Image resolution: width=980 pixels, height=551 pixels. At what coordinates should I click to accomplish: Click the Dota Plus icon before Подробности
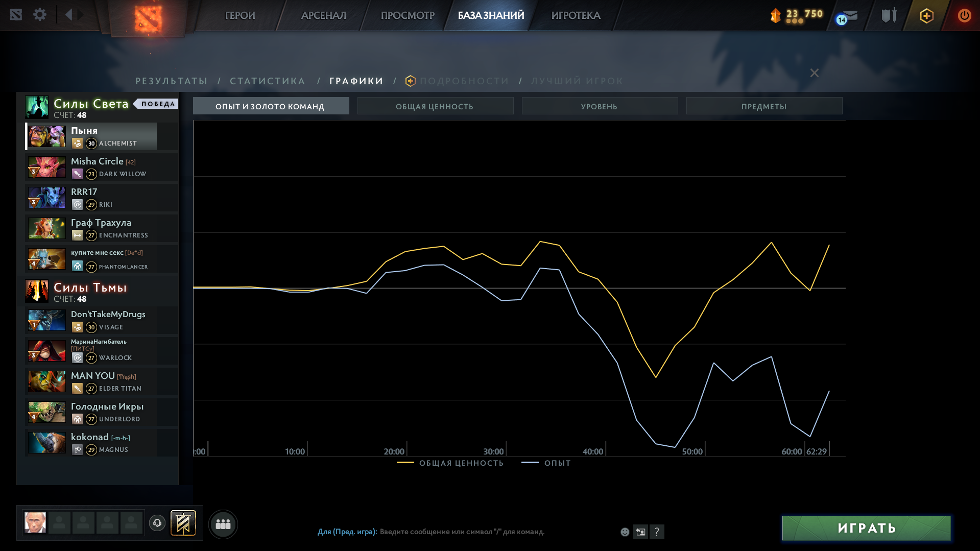tap(410, 81)
